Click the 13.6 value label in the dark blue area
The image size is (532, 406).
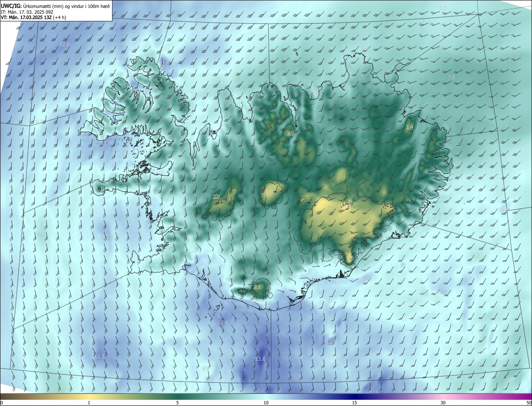pyautogui.click(x=260, y=359)
